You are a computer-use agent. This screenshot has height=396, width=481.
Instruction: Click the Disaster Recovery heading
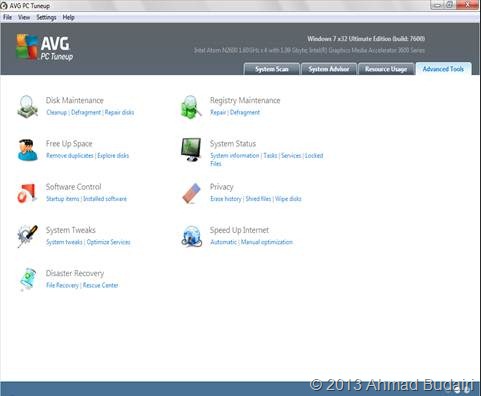click(x=75, y=273)
